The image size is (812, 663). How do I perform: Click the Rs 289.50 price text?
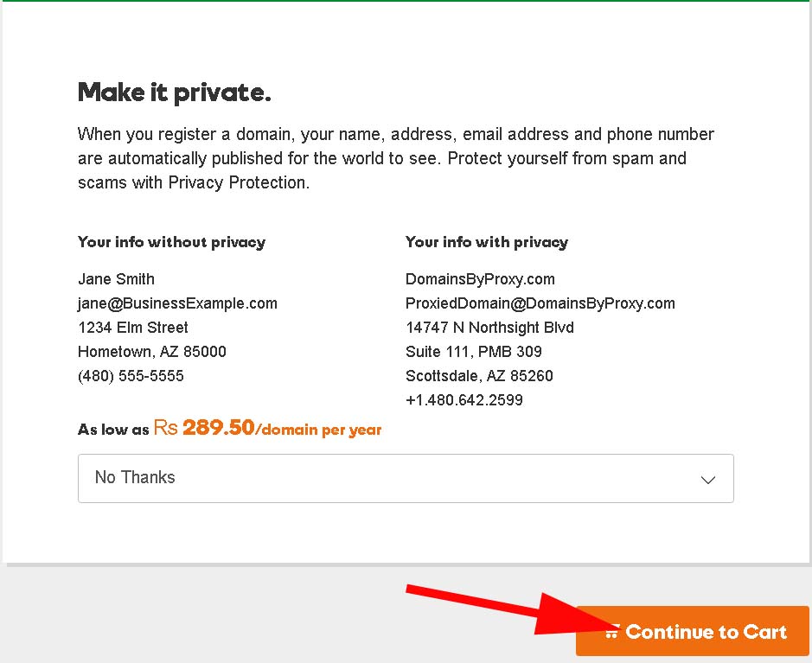[x=204, y=428]
